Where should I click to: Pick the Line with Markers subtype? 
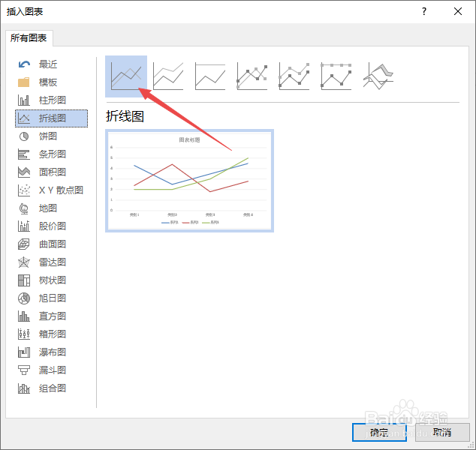(x=252, y=76)
